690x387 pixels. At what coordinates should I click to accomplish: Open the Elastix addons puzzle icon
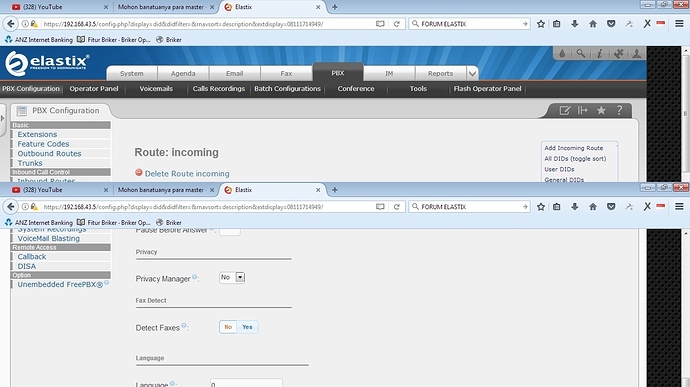click(x=618, y=53)
